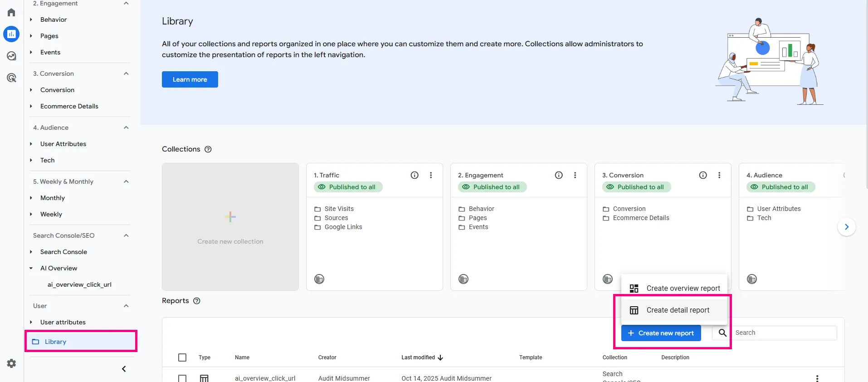Collapse the 4. Audience navigation section

point(126,127)
